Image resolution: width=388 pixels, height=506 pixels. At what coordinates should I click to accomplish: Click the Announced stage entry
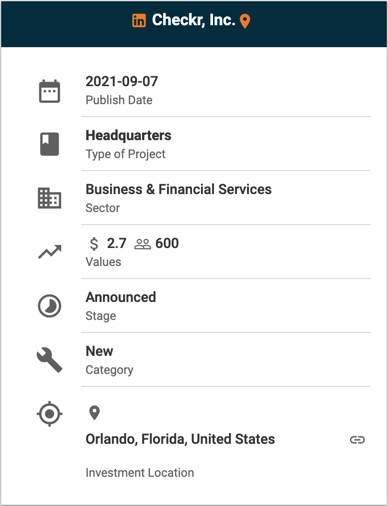pyautogui.click(x=121, y=297)
